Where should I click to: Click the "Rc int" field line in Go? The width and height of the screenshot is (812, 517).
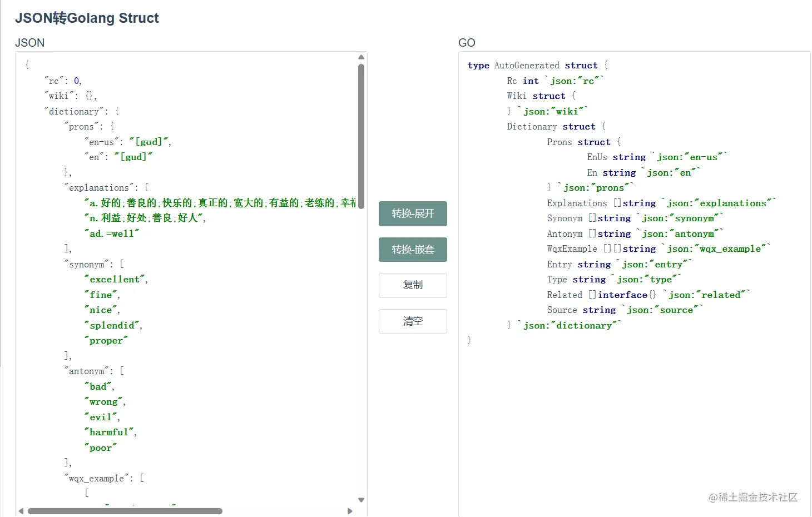pos(555,81)
